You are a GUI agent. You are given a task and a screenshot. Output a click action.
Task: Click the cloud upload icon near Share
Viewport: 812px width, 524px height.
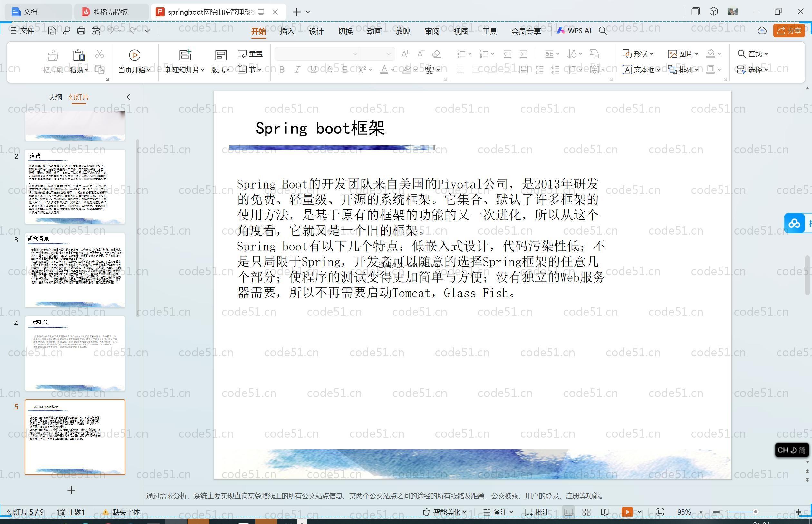[x=762, y=31]
